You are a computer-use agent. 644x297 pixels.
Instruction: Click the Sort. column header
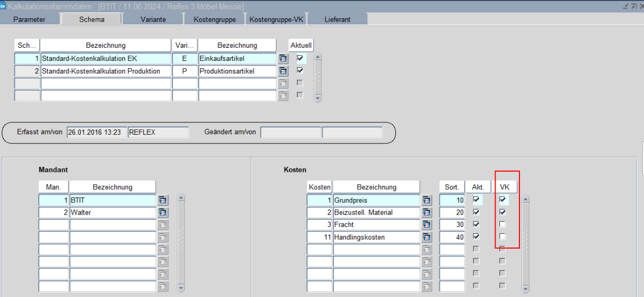click(x=452, y=187)
